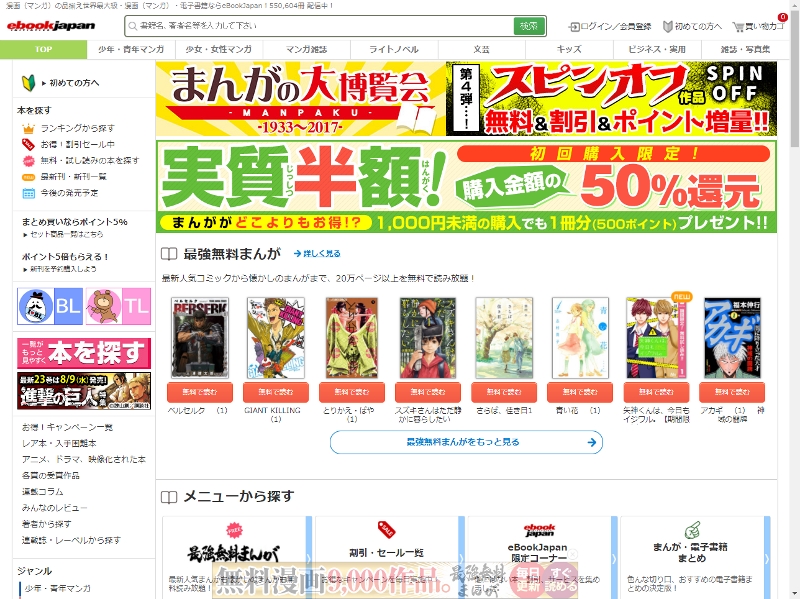Open the ライトノベル tab
The width and height of the screenshot is (800, 599).
coord(394,49)
